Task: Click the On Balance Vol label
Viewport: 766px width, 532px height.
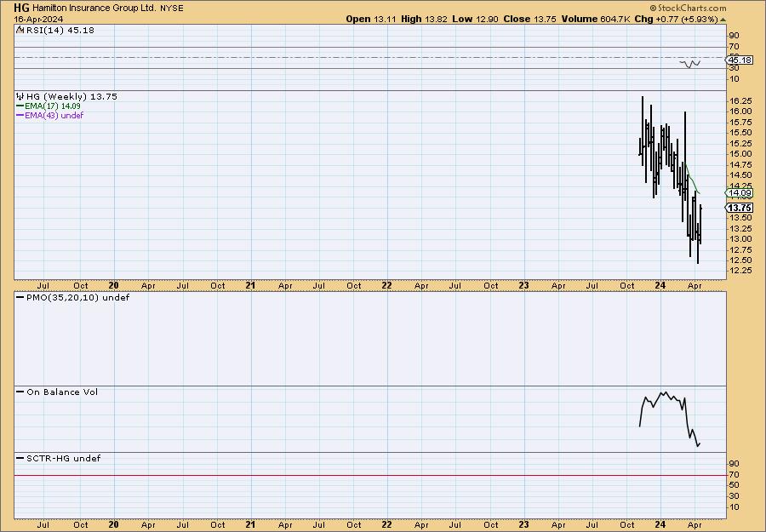Action: click(x=62, y=392)
